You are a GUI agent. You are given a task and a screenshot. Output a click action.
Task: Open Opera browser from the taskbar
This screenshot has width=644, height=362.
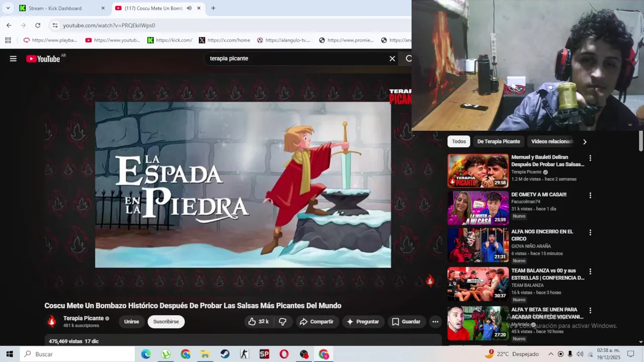tap(284, 354)
